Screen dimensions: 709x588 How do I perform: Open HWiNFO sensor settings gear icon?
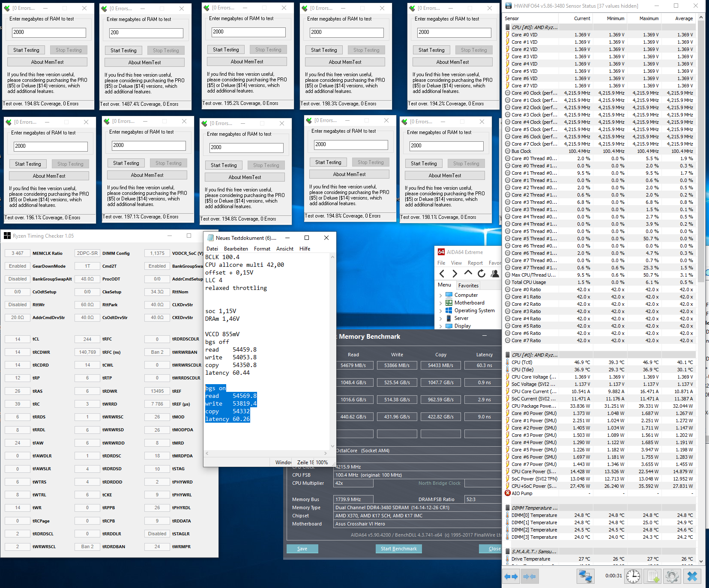click(672, 576)
